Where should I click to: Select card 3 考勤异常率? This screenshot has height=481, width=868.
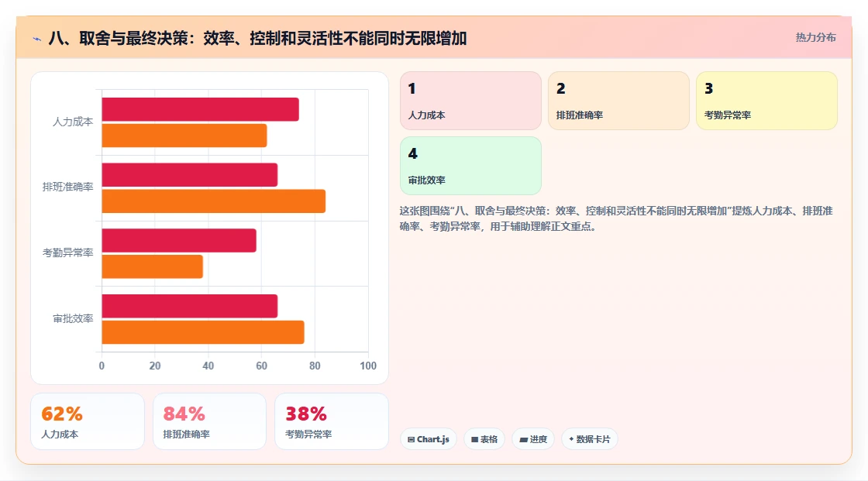click(x=766, y=101)
